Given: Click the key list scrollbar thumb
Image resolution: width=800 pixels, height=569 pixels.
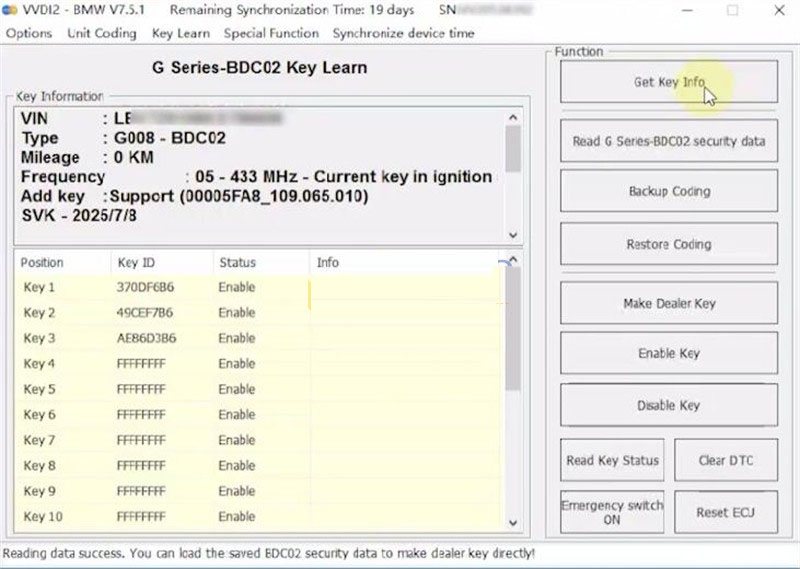Looking at the screenshot, I should 513,329.
